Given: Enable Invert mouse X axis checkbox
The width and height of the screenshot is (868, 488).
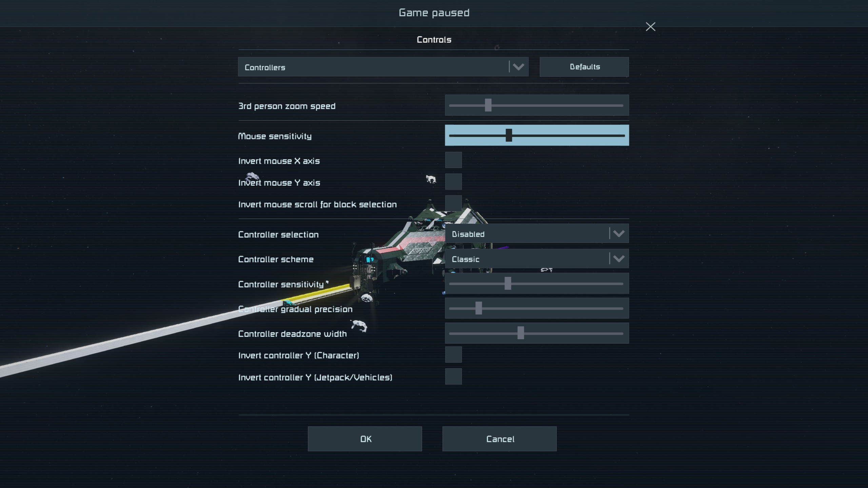Looking at the screenshot, I should [x=453, y=160].
